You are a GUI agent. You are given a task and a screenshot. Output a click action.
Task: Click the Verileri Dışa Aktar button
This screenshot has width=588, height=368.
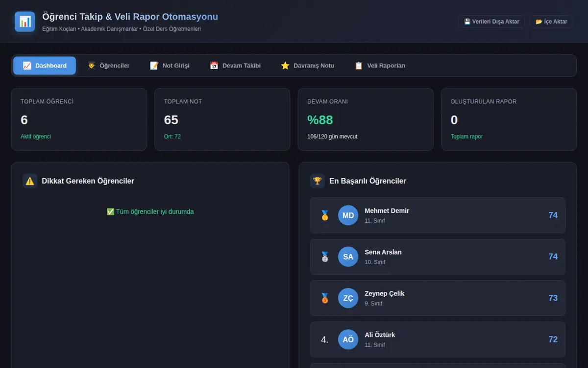tap(491, 22)
